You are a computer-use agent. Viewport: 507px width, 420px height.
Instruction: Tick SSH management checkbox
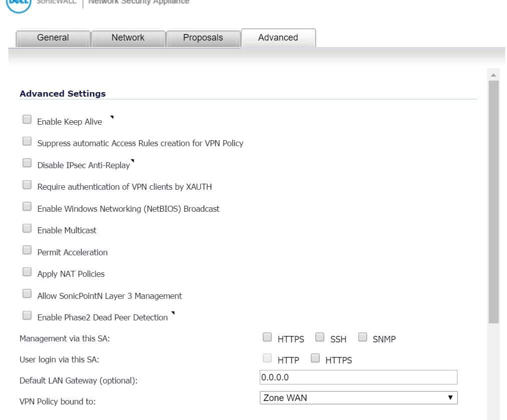(320, 337)
